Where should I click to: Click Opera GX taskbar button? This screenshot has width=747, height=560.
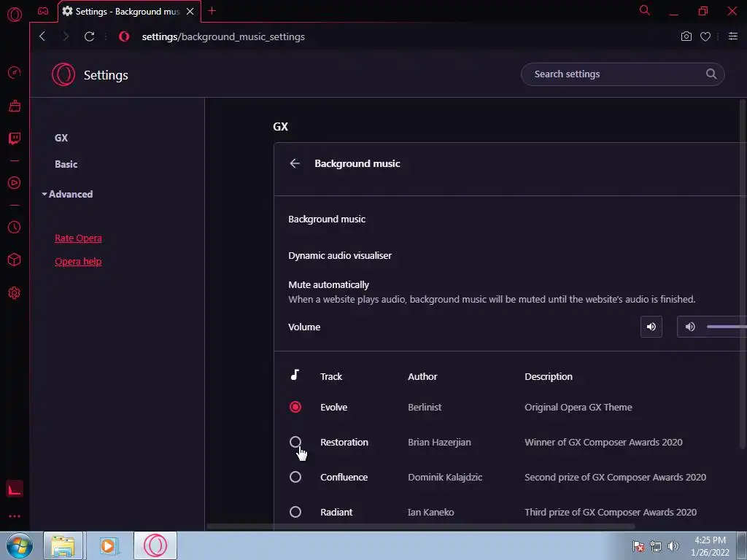pos(155,545)
